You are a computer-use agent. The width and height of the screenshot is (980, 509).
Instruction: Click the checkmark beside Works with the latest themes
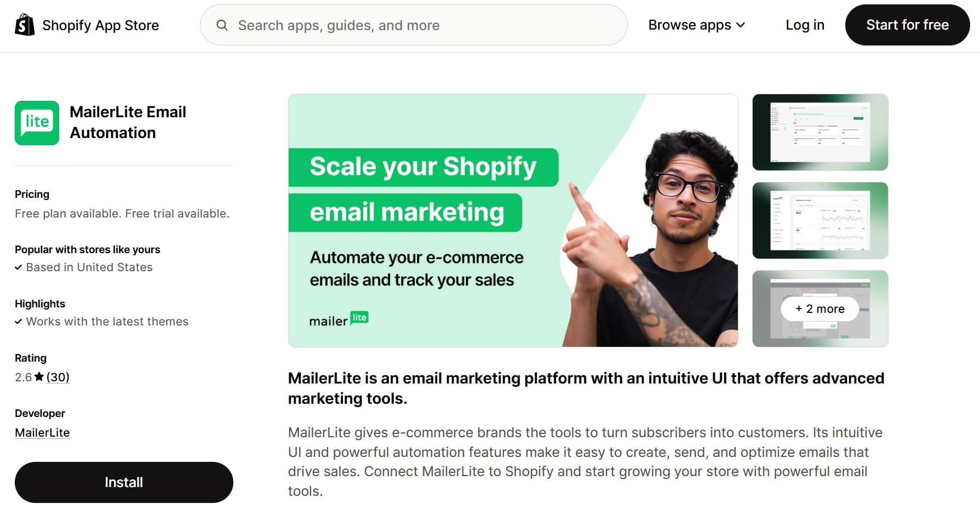(x=18, y=322)
